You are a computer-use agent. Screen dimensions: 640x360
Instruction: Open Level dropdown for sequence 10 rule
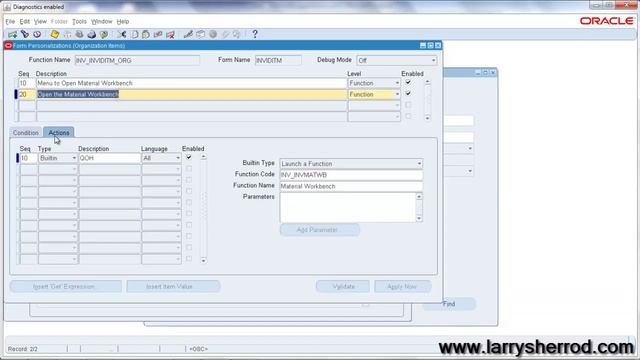click(397, 83)
